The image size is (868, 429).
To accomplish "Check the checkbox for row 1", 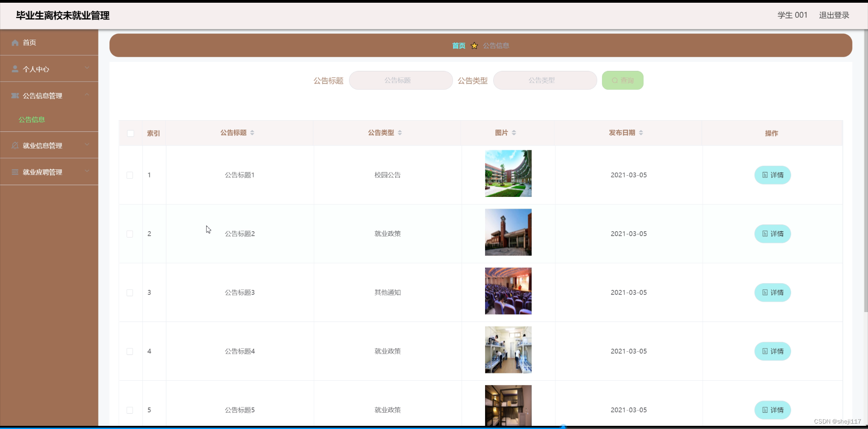I will pos(130,175).
